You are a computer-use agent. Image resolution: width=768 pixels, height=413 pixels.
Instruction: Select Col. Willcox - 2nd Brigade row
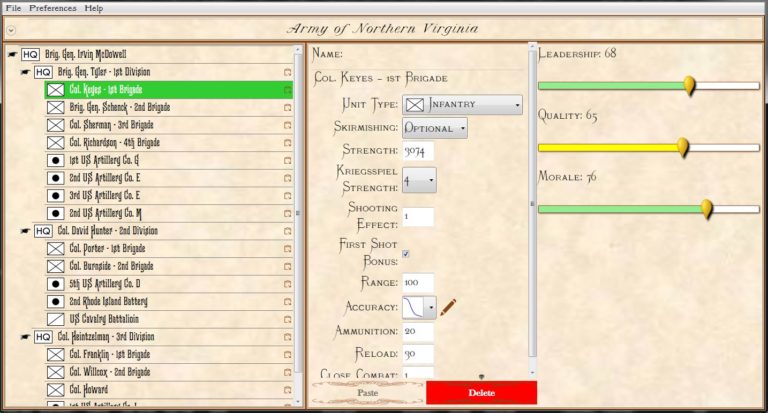(169, 372)
